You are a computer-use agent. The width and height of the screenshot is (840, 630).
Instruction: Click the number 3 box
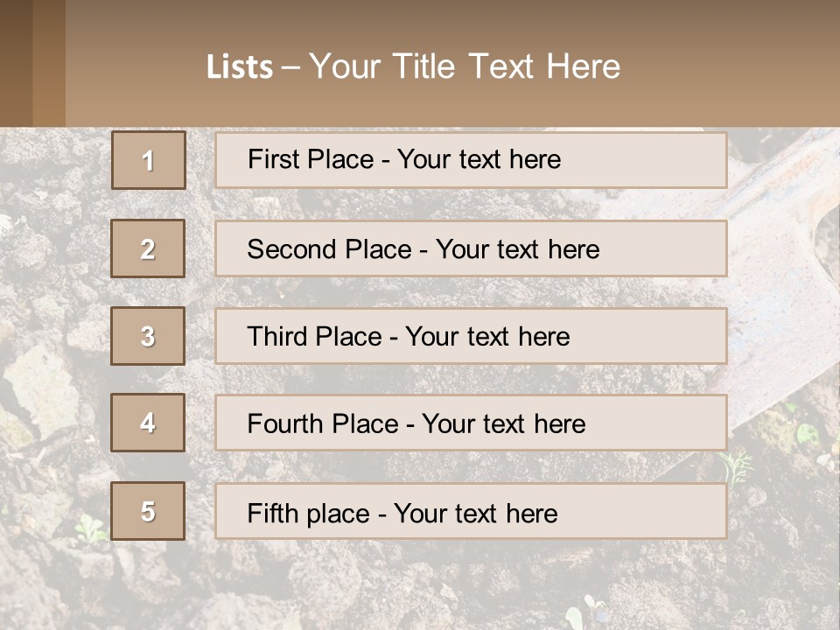[148, 336]
